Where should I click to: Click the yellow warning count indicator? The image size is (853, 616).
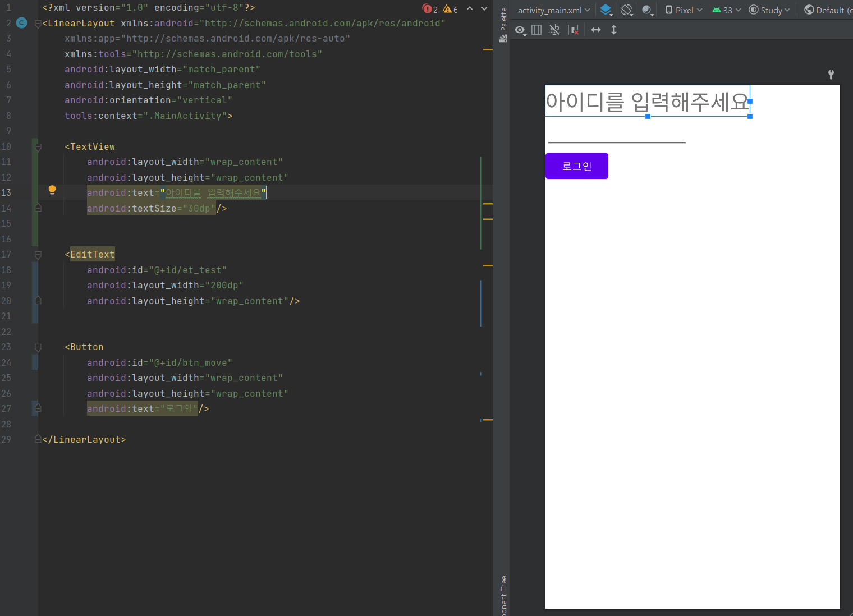(451, 9)
